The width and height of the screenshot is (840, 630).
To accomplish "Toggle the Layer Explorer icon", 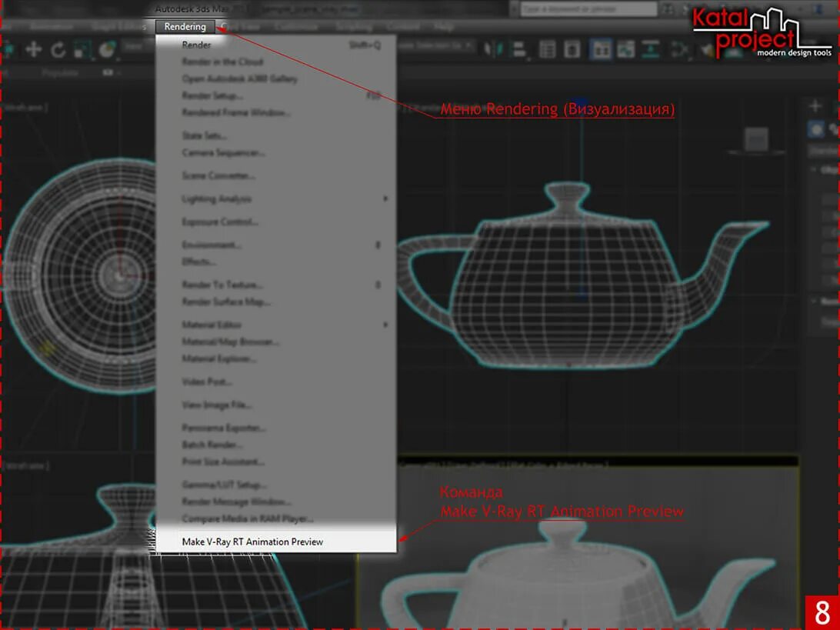I will (x=572, y=50).
